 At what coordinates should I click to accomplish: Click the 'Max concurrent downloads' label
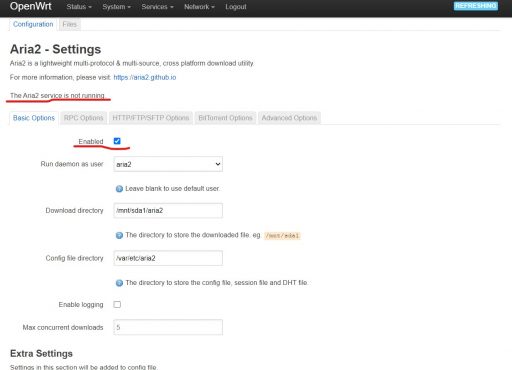click(x=63, y=327)
